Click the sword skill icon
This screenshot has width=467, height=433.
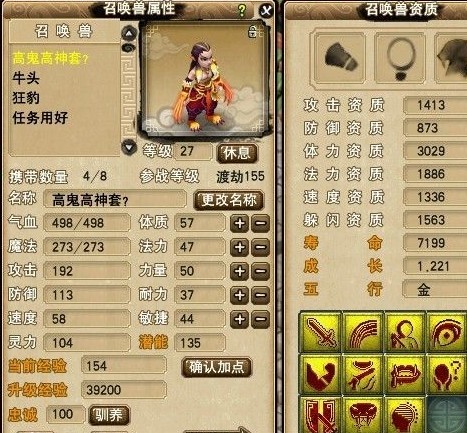321,332
